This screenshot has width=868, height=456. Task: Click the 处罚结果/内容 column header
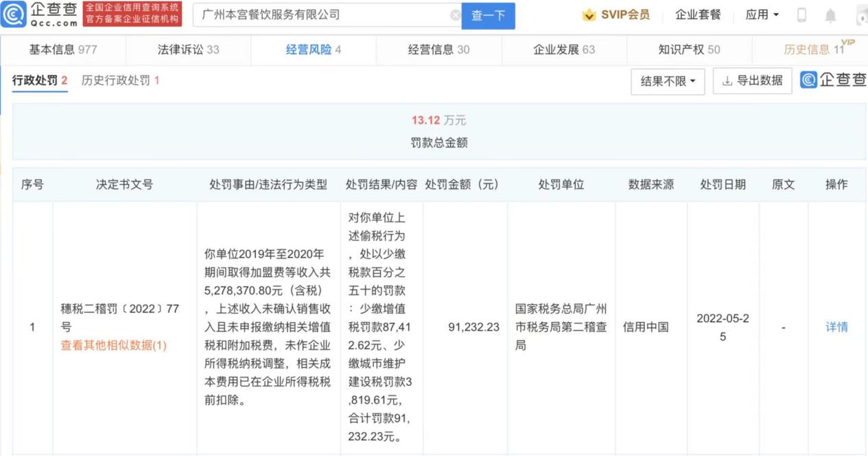(x=382, y=184)
